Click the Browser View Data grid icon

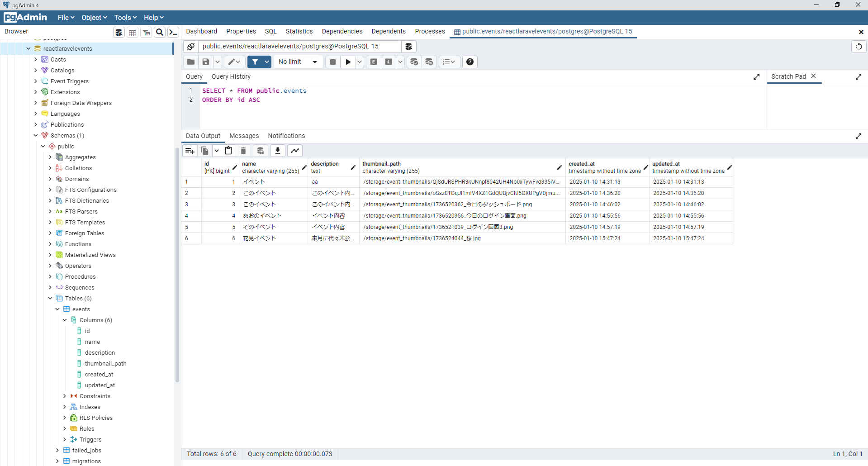pos(133,32)
